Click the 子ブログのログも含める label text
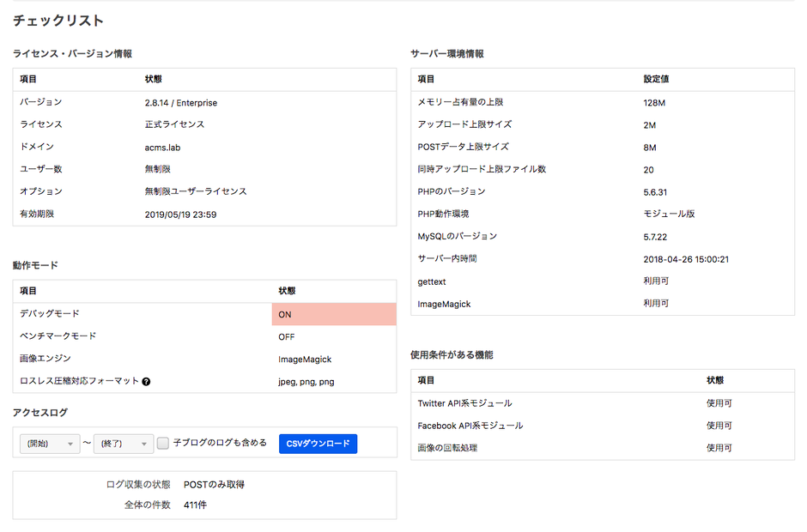The image size is (807, 532). (220, 444)
